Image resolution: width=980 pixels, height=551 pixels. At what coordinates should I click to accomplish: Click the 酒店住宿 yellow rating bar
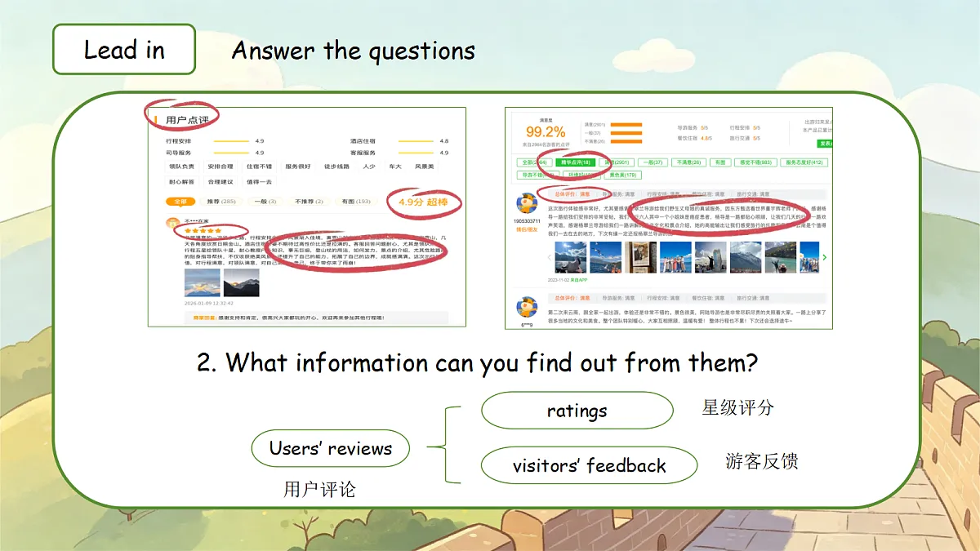pos(416,141)
